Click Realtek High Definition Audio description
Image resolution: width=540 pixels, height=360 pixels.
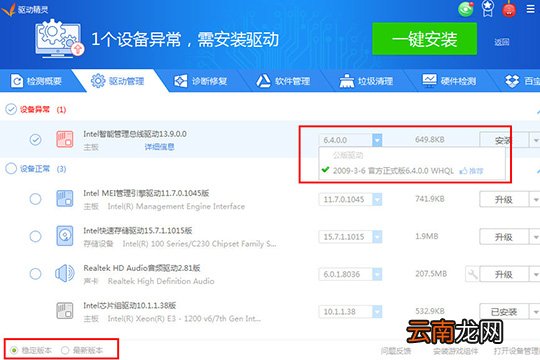(x=161, y=281)
